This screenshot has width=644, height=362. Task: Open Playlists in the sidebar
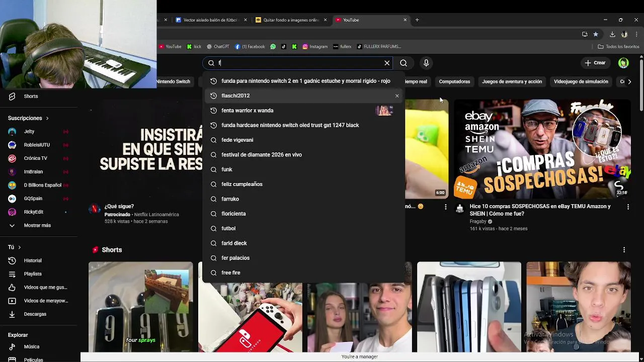coord(39,274)
